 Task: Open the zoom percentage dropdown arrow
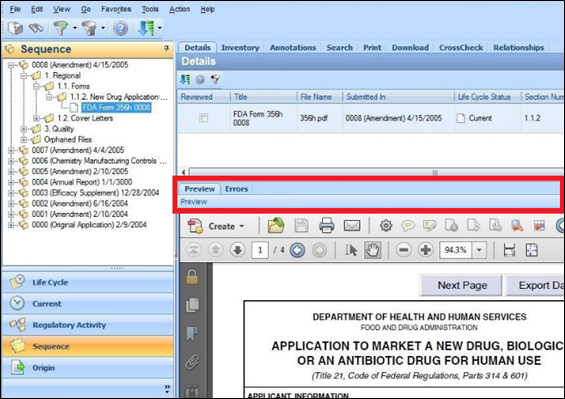click(479, 250)
